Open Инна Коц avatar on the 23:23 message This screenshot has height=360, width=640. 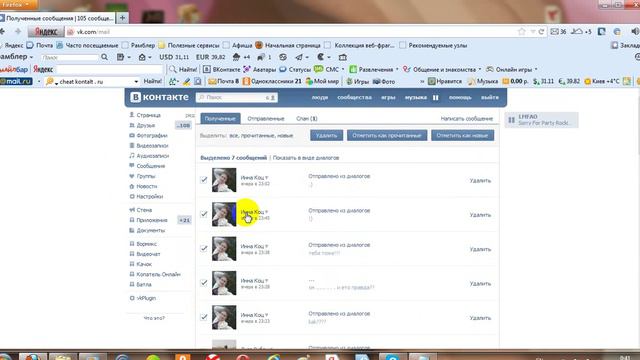[x=224, y=317]
